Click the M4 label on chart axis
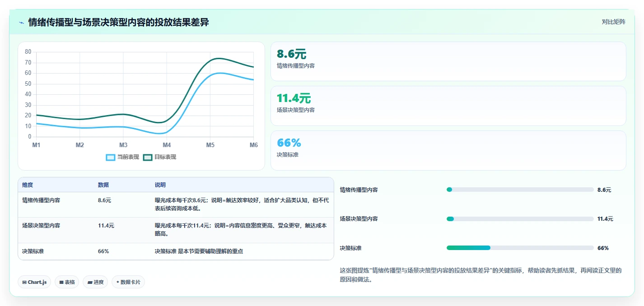The width and height of the screenshot is (644, 306). click(x=167, y=145)
